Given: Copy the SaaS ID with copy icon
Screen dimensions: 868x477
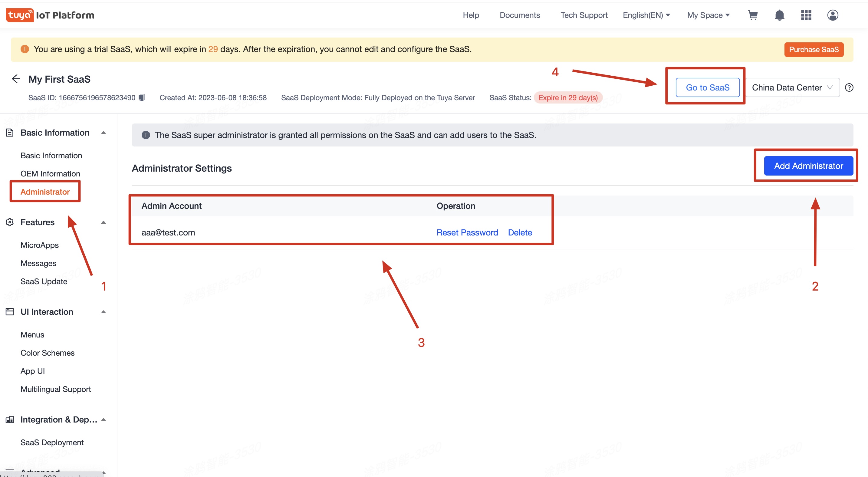Looking at the screenshot, I should pyautogui.click(x=142, y=97).
